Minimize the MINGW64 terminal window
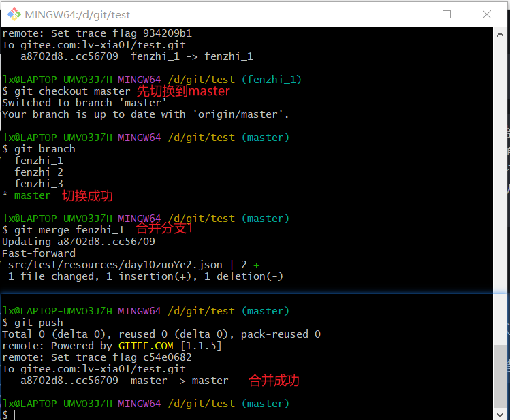 407,14
